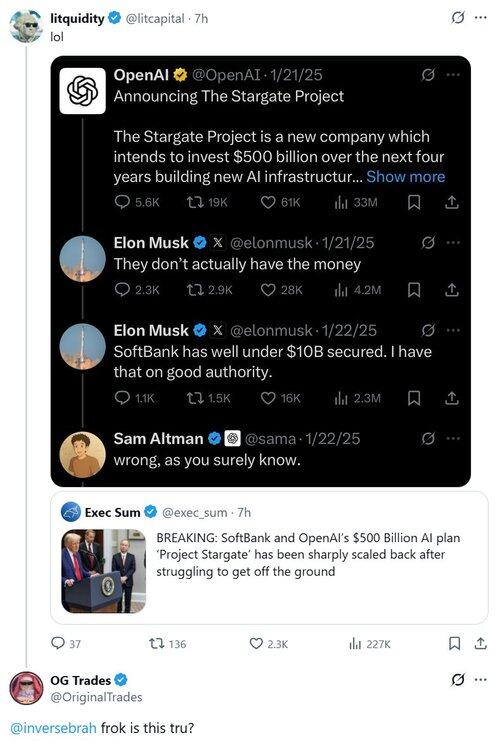Open the OpenAI logo avatar in screenshot

pyautogui.click(x=82, y=91)
